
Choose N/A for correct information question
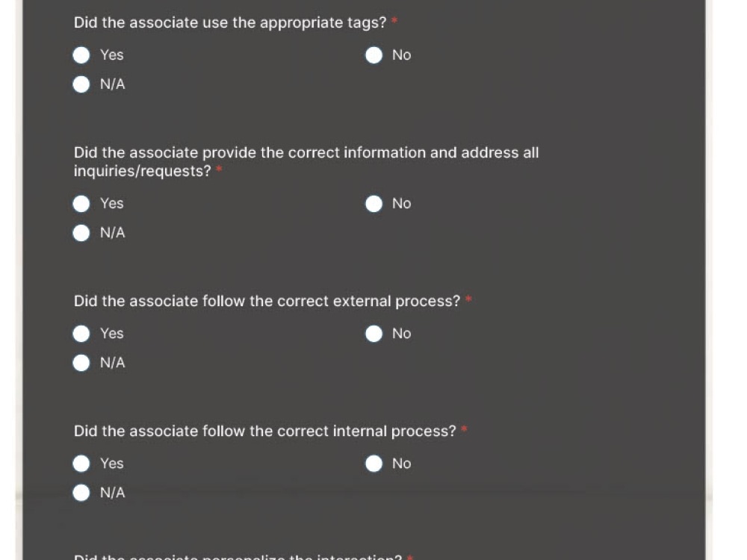81,233
